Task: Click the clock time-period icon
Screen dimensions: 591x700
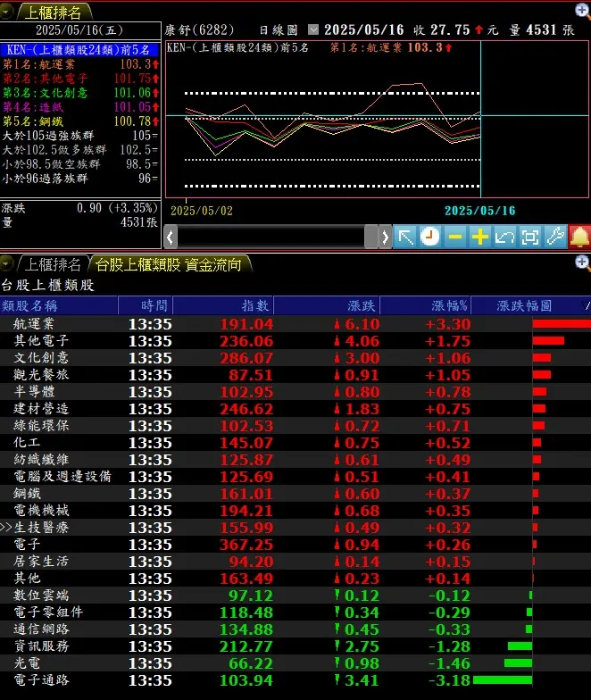Action: (430, 237)
